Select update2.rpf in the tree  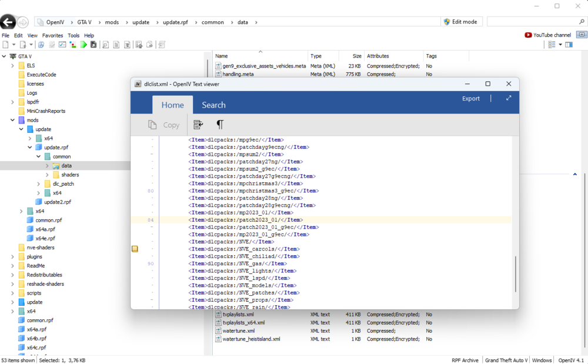click(x=58, y=202)
